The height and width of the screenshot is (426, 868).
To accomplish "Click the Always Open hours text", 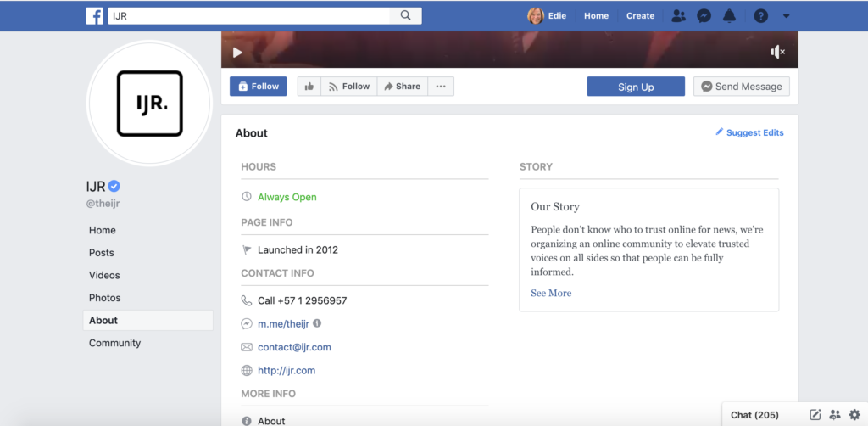I will pyautogui.click(x=287, y=197).
